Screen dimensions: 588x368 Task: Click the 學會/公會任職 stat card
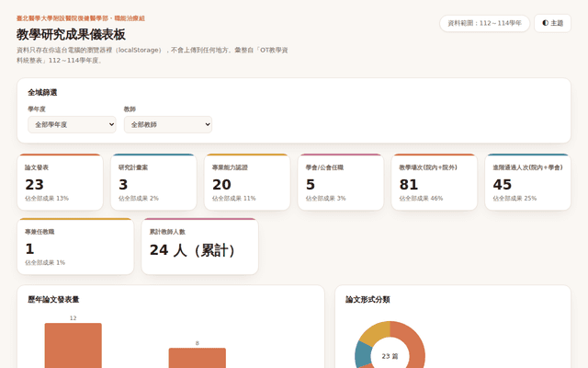click(x=341, y=182)
